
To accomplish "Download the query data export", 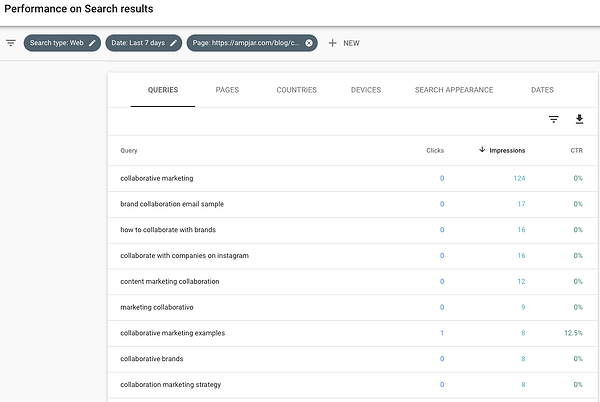I will (579, 120).
